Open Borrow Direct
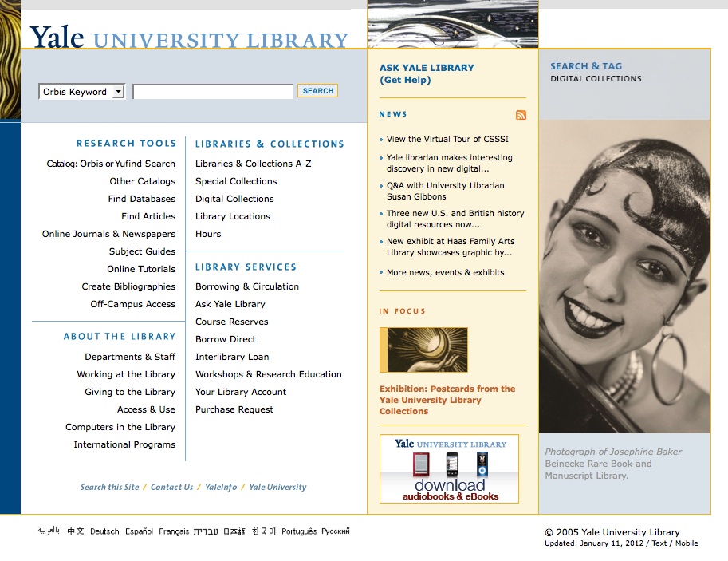The width and height of the screenshot is (728, 561). (226, 339)
